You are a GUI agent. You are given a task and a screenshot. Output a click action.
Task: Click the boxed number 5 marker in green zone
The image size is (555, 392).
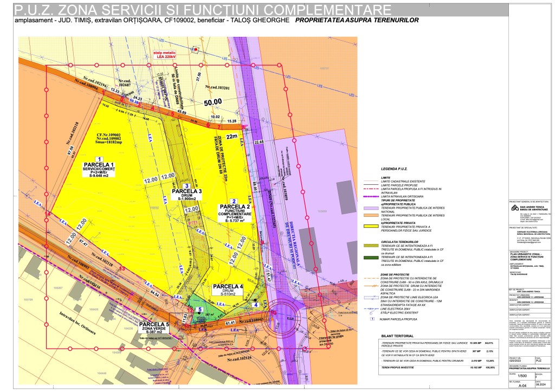tap(199, 310)
